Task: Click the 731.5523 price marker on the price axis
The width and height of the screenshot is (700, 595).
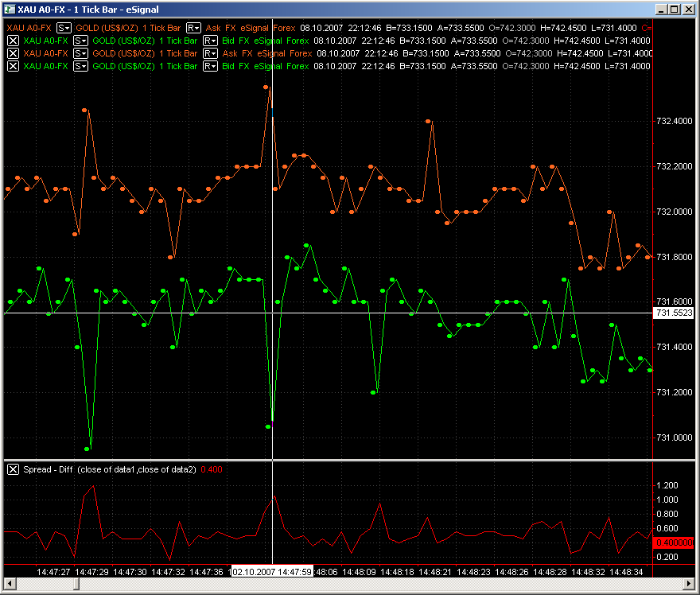Action: tap(674, 313)
